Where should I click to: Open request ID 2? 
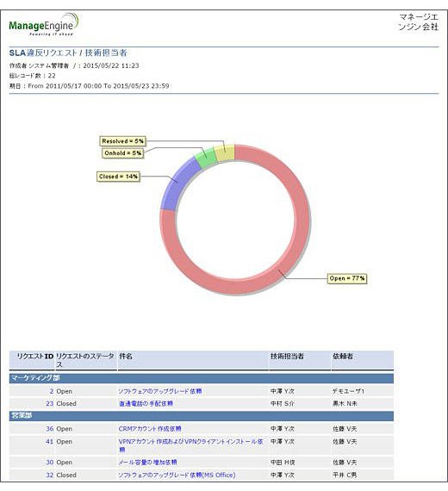click(52, 391)
